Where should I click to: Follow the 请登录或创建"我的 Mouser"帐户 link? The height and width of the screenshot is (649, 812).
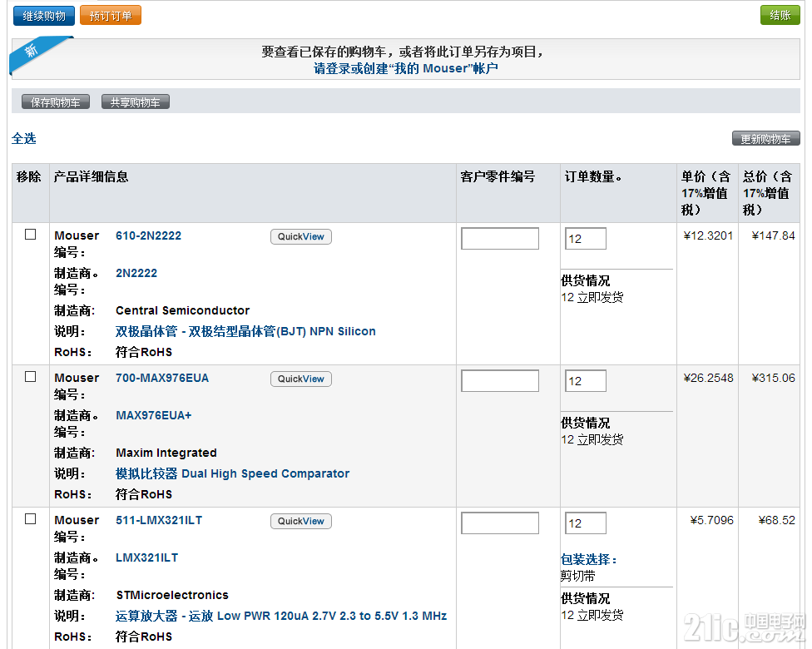[x=405, y=68]
